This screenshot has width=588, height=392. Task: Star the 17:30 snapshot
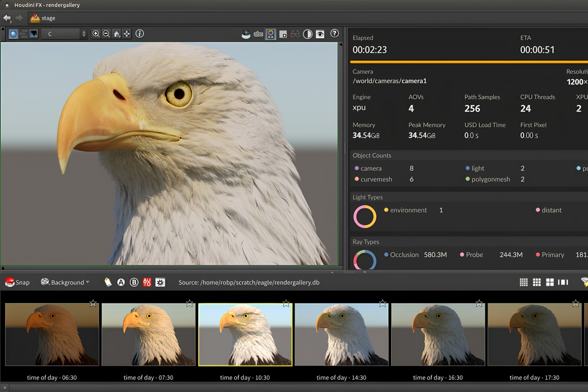point(575,303)
